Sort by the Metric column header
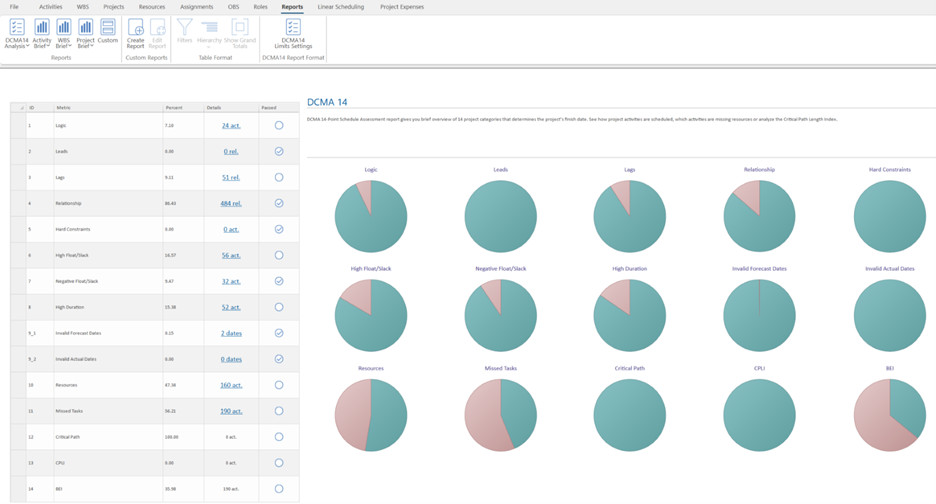936x504 pixels. [x=108, y=108]
